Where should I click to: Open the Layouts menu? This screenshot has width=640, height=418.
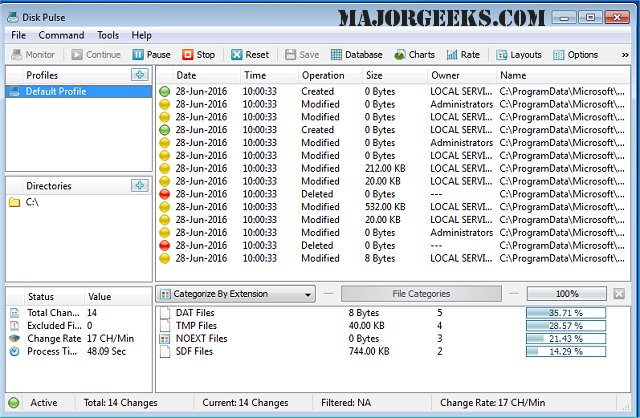pyautogui.click(x=519, y=55)
